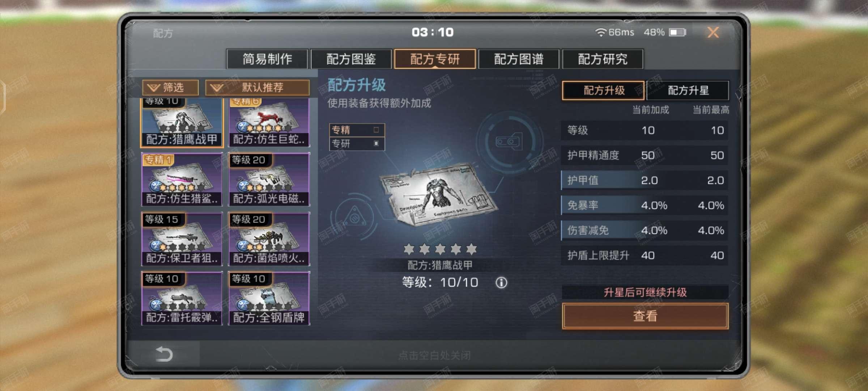Close the recipe panel with the X
The height and width of the screenshot is (391, 868).
click(x=713, y=33)
